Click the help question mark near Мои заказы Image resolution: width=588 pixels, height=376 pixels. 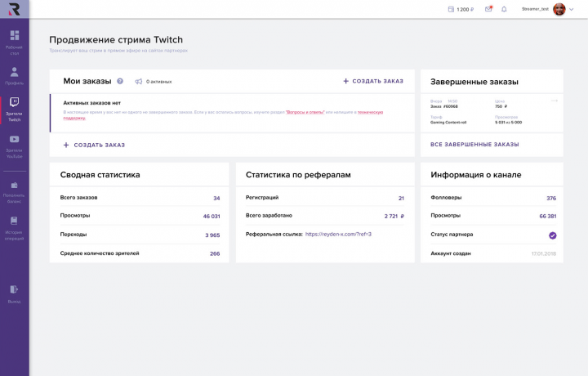tap(120, 81)
